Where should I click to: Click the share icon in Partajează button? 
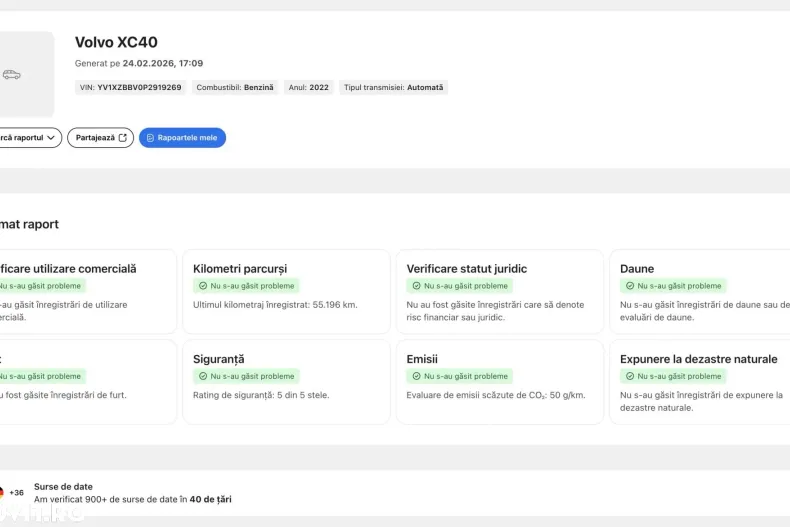tap(123, 138)
